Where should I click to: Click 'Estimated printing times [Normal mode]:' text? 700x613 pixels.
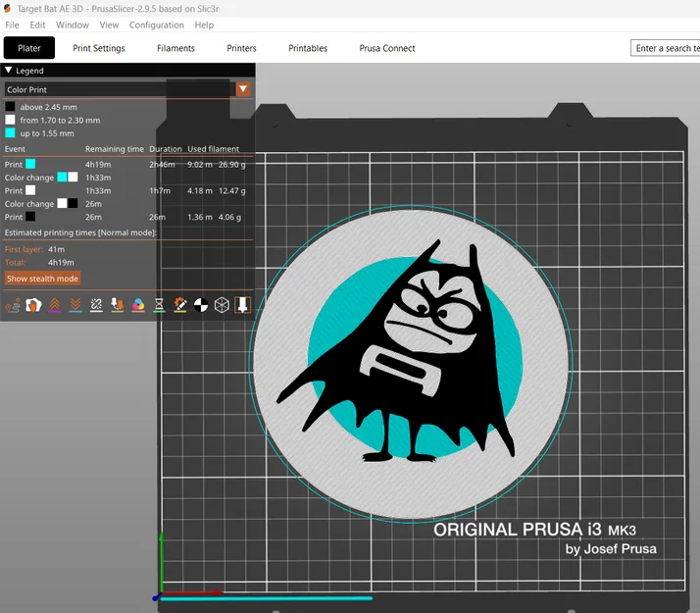point(80,232)
